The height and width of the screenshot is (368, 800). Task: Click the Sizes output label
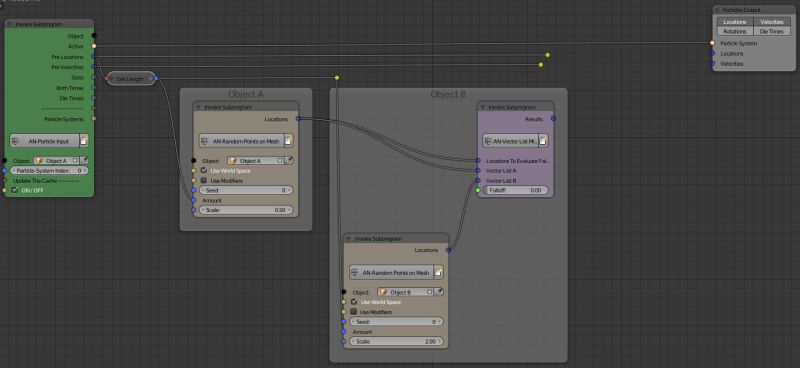tap(77, 78)
